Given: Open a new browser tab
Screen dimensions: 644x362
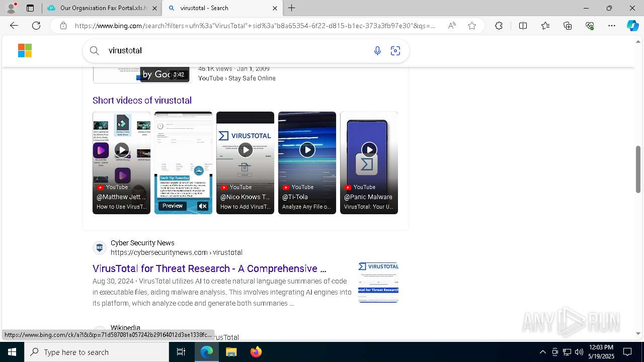Looking at the screenshot, I should (292, 8).
